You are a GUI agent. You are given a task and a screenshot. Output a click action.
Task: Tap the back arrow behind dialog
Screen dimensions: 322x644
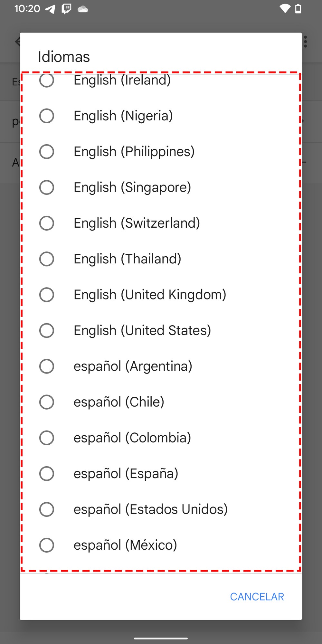(x=17, y=42)
